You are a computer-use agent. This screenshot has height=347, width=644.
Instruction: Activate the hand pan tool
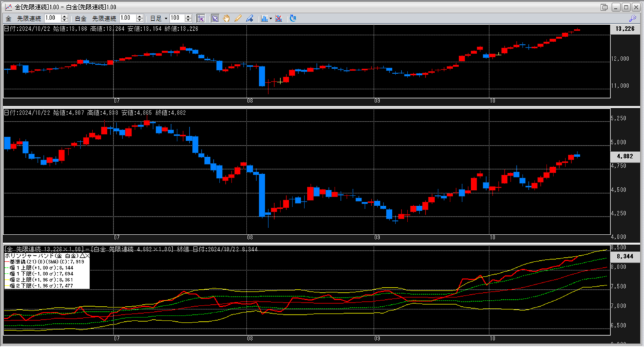click(226, 18)
